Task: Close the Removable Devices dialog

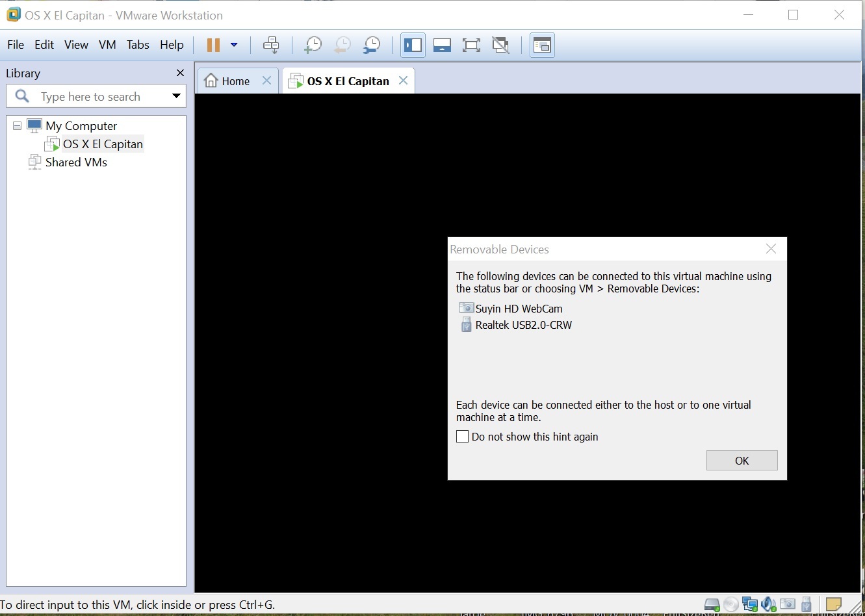Action: coord(771,249)
